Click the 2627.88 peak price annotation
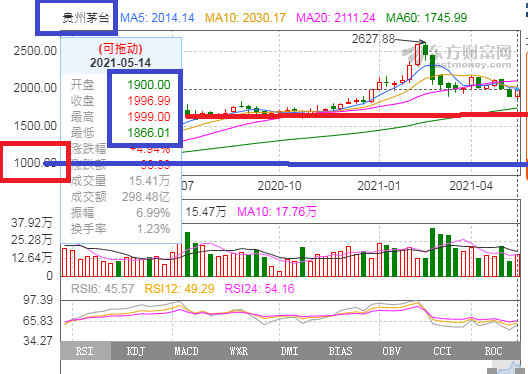The height and width of the screenshot is (374, 528). [x=373, y=39]
